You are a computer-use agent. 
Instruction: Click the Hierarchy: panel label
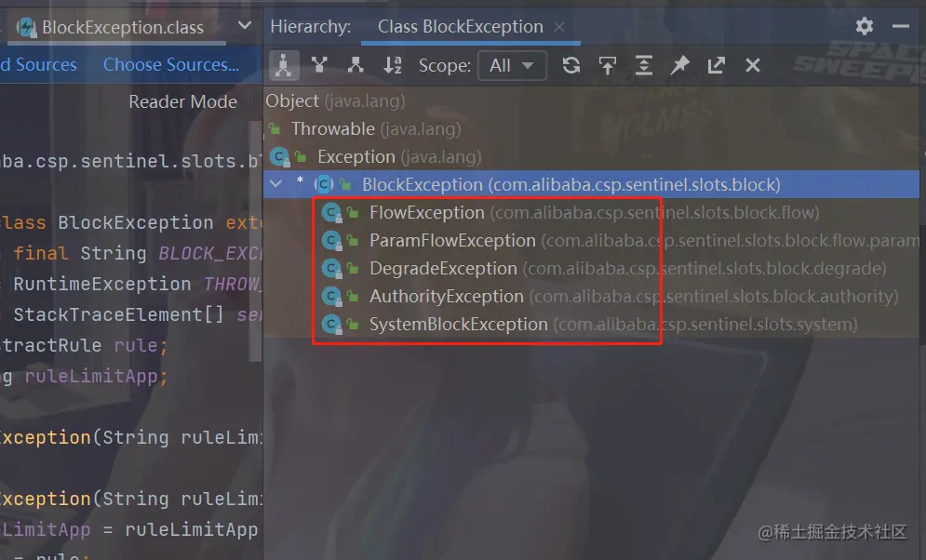point(311,27)
